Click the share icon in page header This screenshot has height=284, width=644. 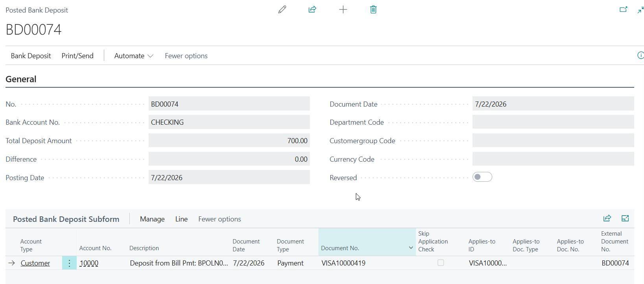pyautogui.click(x=313, y=9)
